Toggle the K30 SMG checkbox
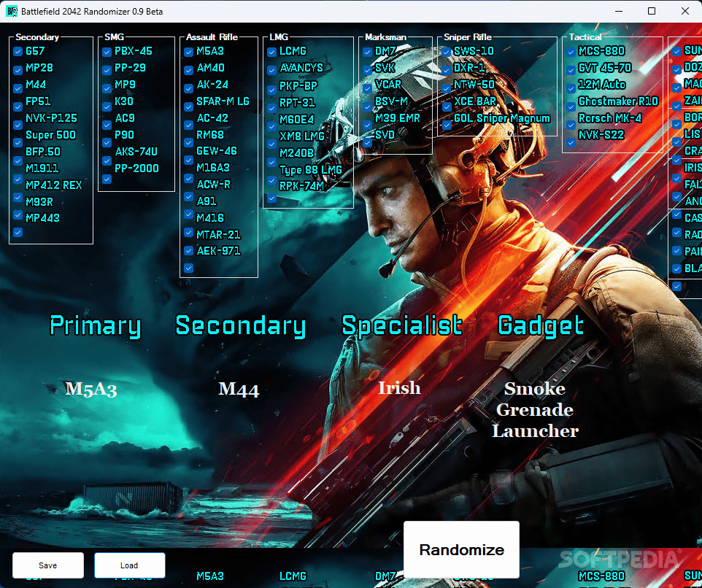This screenshot has width=702, height=588. pyautogui.click(x=107, y=107)
